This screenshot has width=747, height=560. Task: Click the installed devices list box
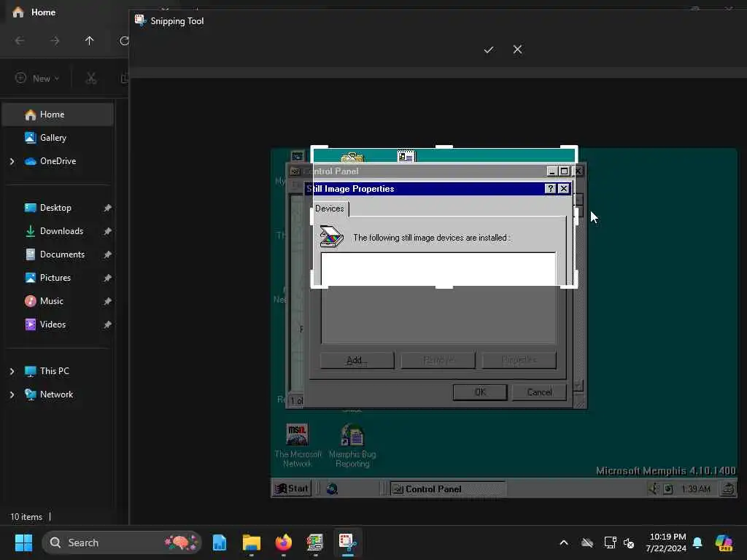pyautogui.click(x=438, y=297)
